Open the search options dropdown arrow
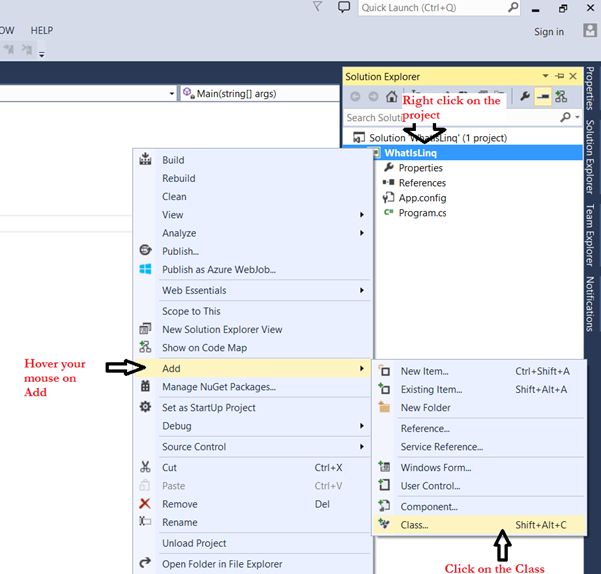Image resolution: width=601 pixels, height=574 pixels. [577, 117]
